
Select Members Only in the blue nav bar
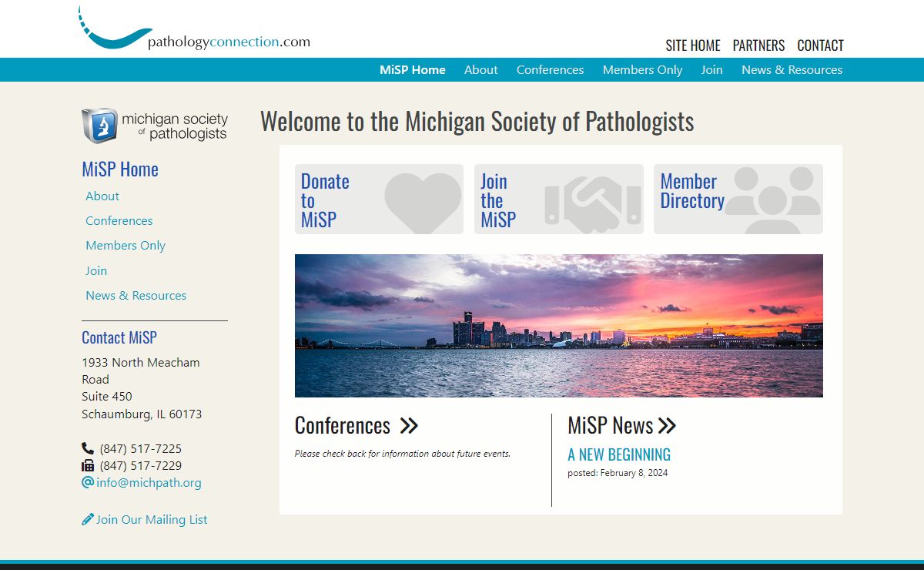point(642,69)
